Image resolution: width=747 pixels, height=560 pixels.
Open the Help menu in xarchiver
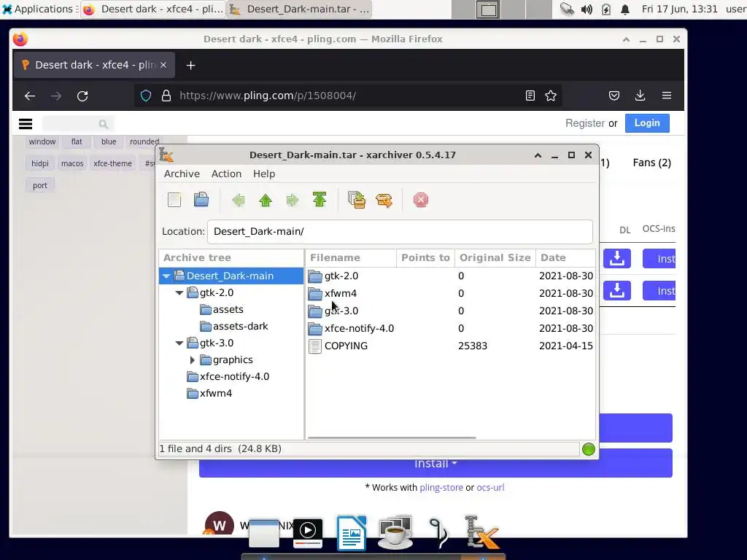[x=264, y=174]
